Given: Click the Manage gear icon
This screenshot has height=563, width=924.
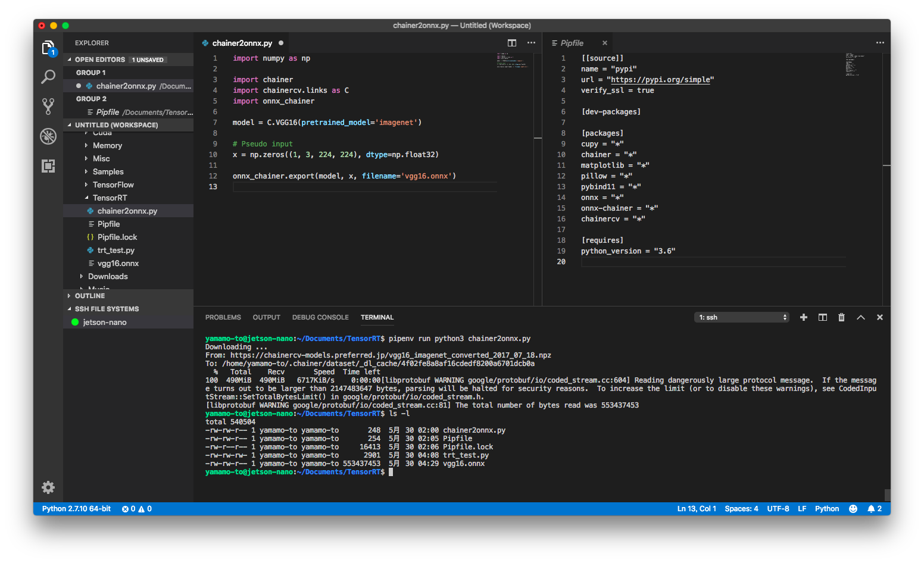Looking at the screenshot, I should pos(48,487).
